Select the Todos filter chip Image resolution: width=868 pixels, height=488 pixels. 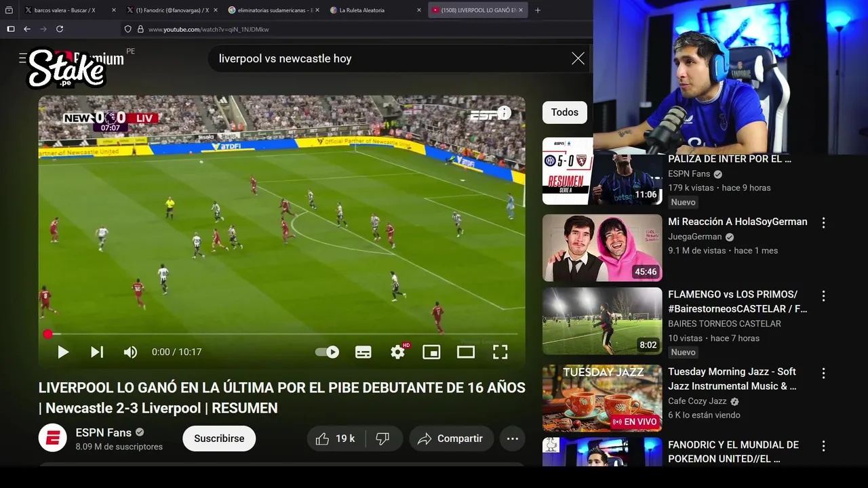click(x=565, y=113)
